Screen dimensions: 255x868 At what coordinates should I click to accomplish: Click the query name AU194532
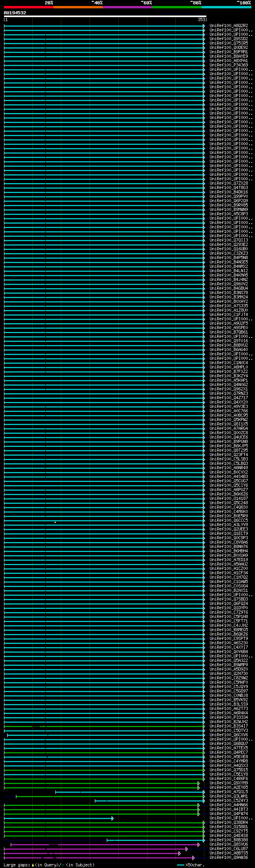point(15,13)
